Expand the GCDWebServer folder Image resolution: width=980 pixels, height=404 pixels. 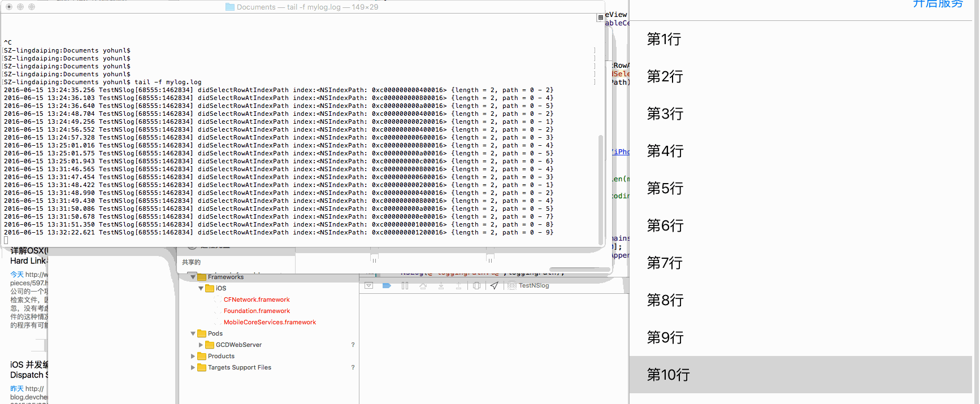coord(201,345)
